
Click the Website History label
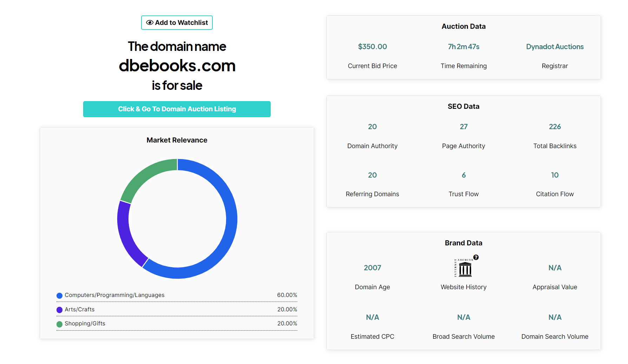tap(463, 287)
